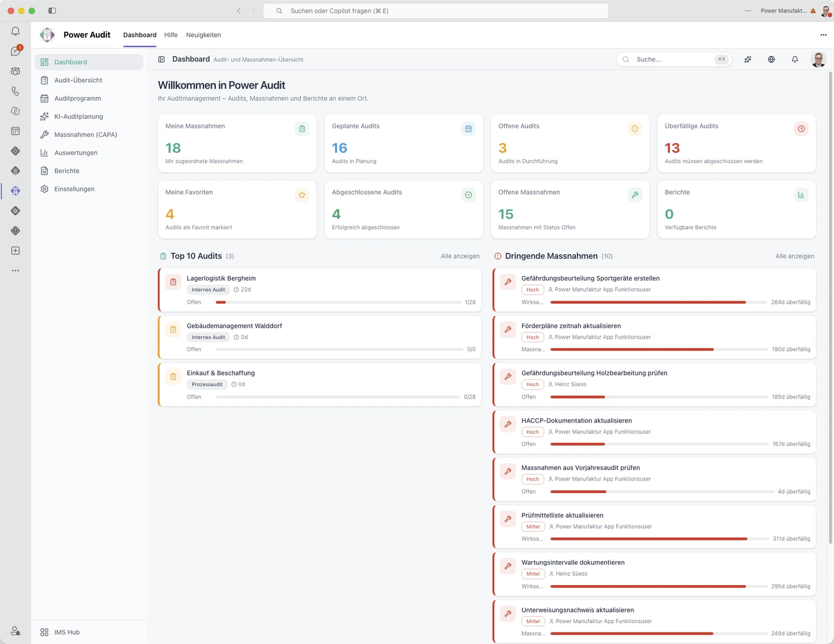Expand more Teams apps ellipsis in left rail
Screen dimensions: 834x644
16,270
